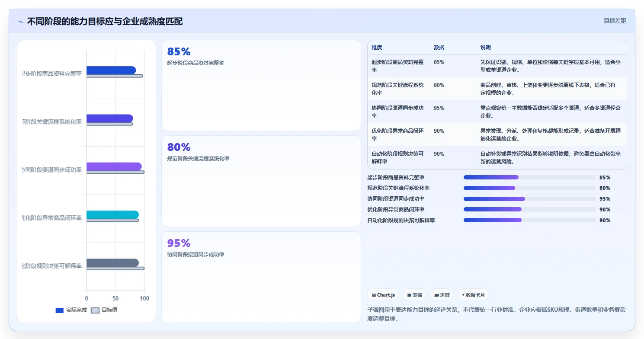Click the purple 协同阶段渠道同步成功率 actual bar in chart
Viewport: 644px width, 339px height.
(x=114, y=166)
